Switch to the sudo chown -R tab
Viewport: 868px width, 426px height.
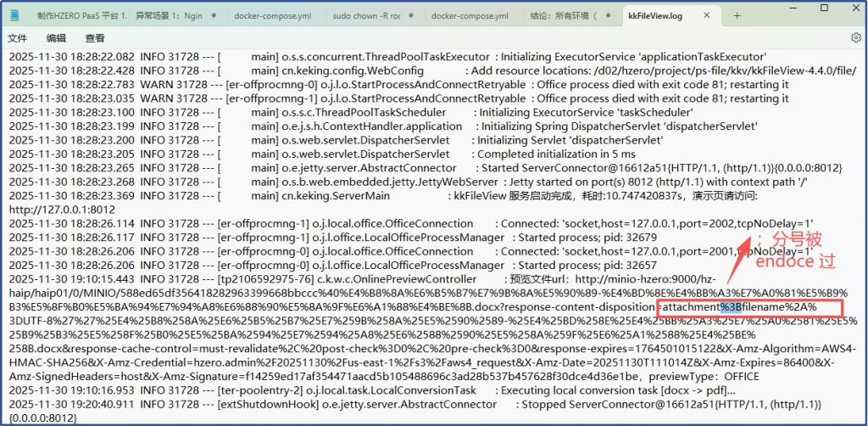(x=364, y=16)
